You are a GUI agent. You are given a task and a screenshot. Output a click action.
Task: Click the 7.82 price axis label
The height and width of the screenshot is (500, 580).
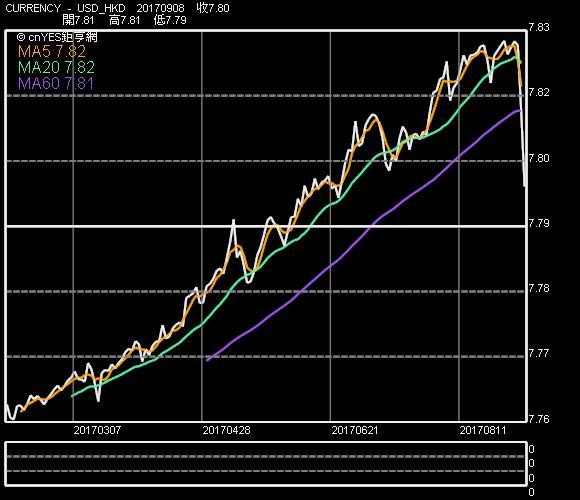(539, 92)
